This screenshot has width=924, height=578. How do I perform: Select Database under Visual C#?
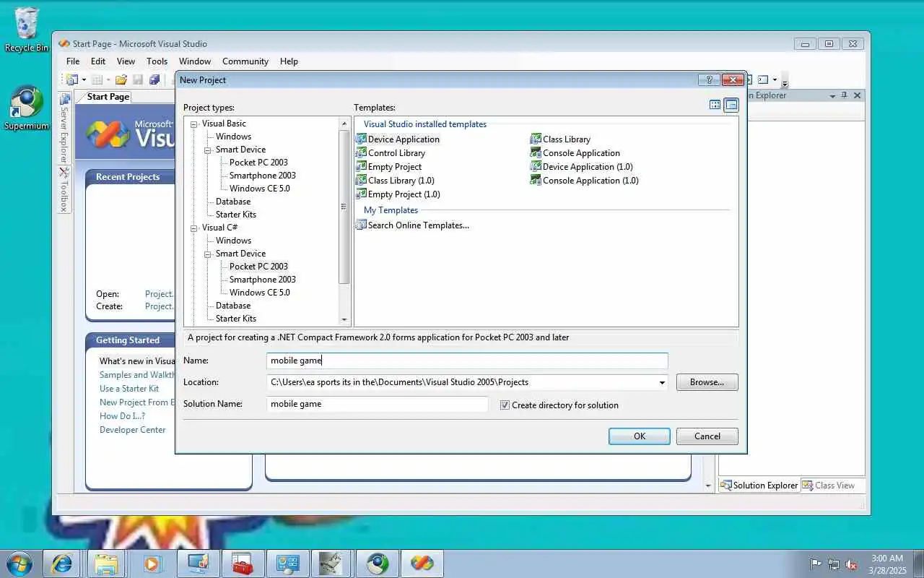[233, 306]
